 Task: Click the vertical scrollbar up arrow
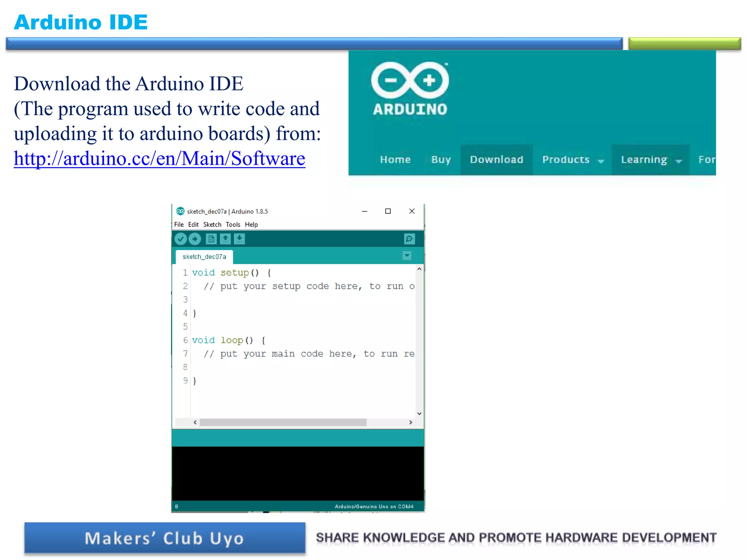coord(419,269)
